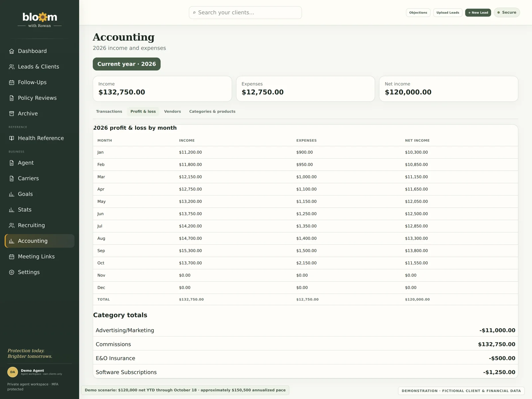532x399 pixels.
Task: Click the Archive box icon
Action: tap(12, 114)
